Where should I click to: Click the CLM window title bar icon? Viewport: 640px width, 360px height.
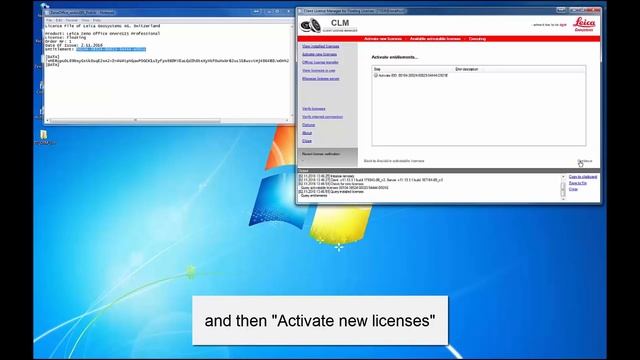click(x=300, y=11)
